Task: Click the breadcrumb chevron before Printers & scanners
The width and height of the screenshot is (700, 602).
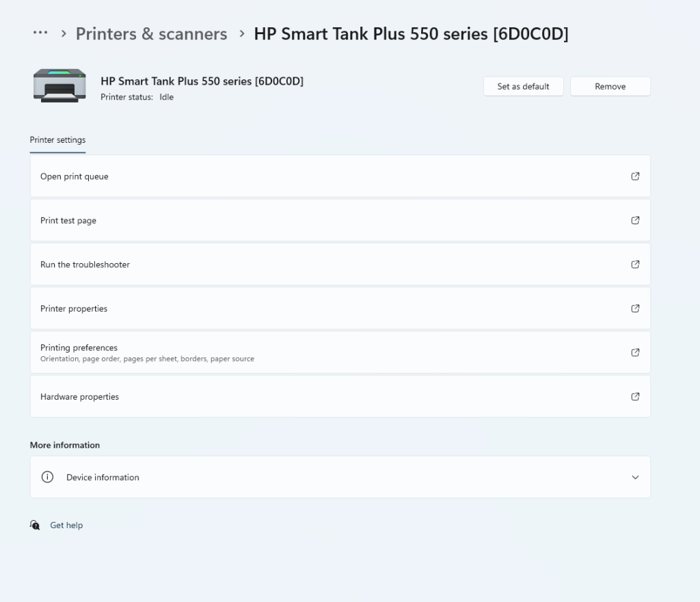Action: point(64,33)
